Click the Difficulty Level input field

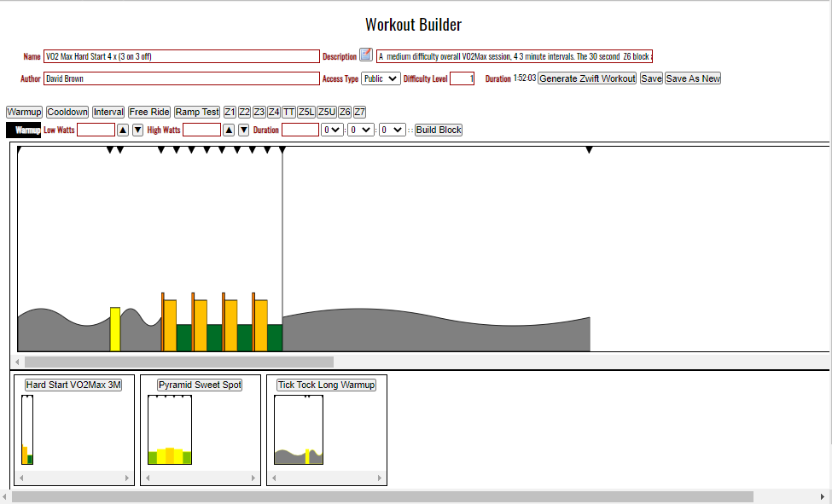click(x=462, y=78)
